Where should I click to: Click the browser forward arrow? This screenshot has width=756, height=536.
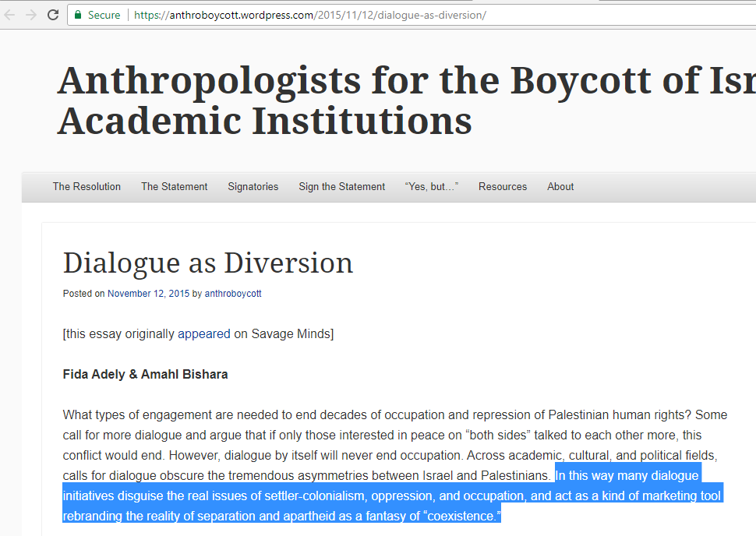pyautogui.click(x=31, y=15)
